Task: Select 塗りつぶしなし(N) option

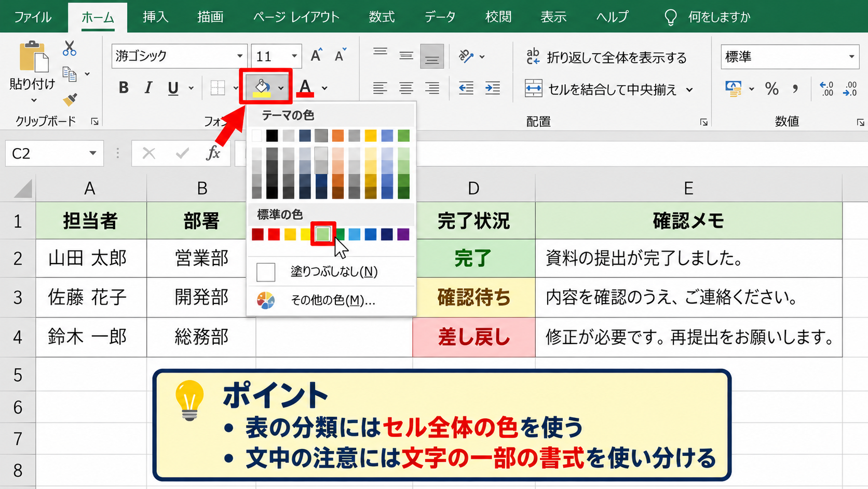Action: click(331, 272)
